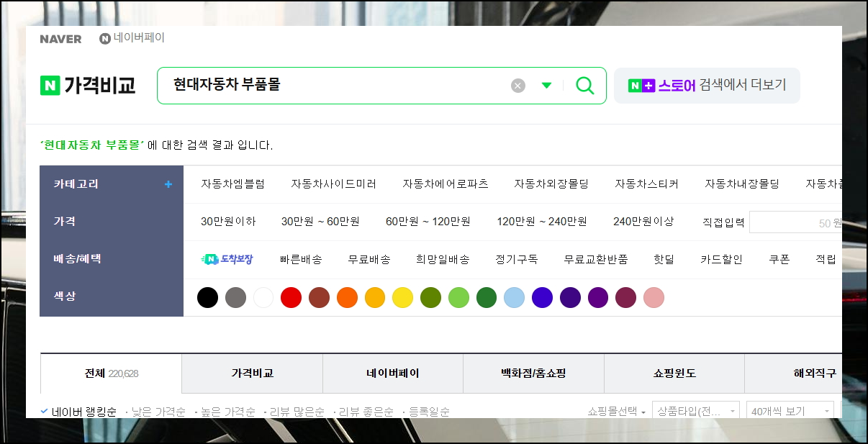Screen dimensions: 868x444
Task: Toggle the 쿠폰 filter
Action: point(779,259)
